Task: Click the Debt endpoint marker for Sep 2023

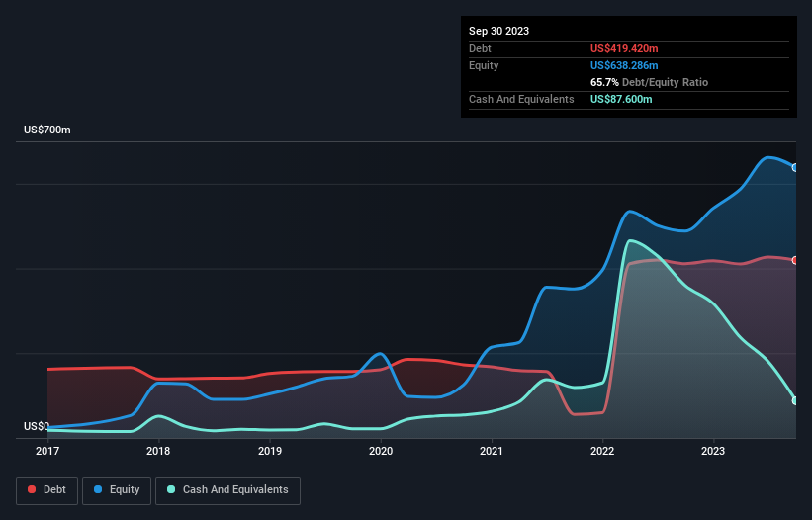Action: tap(795, 260)
